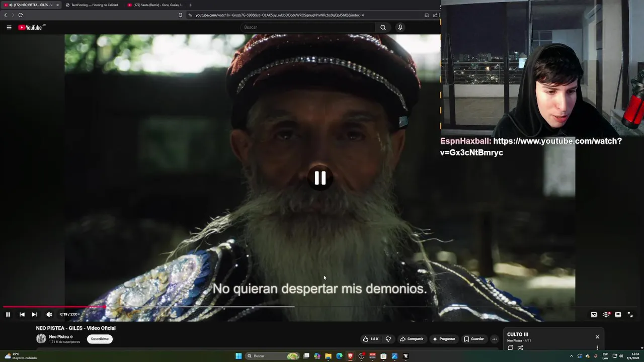The height and width of the screenshot is (362, 644).
Task: Reload the page with the refresh icon
Action: coord(21,15)
